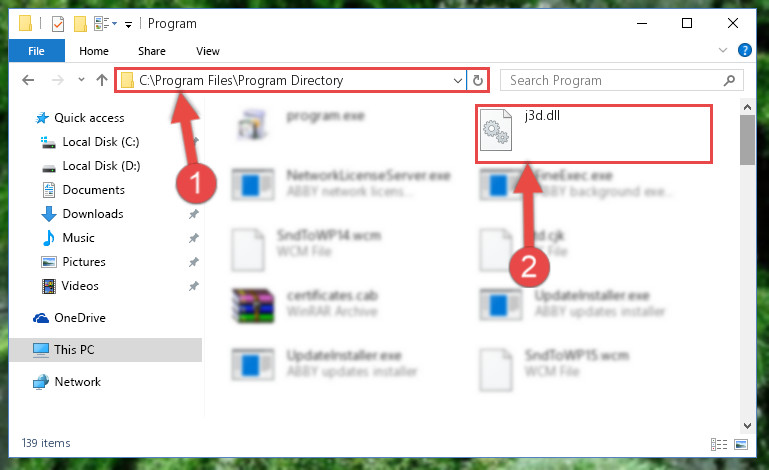
Task: Open the File menu tab
Action: (36, 51)
